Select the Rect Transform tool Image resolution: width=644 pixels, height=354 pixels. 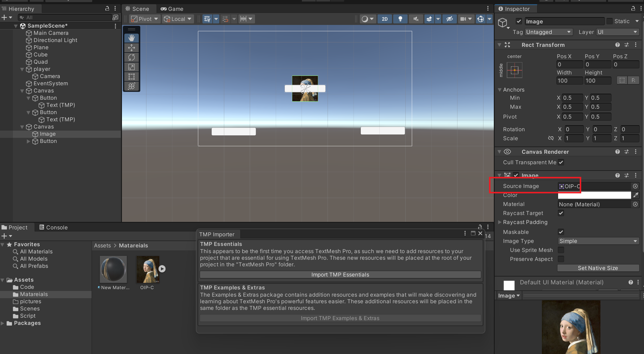132,77
